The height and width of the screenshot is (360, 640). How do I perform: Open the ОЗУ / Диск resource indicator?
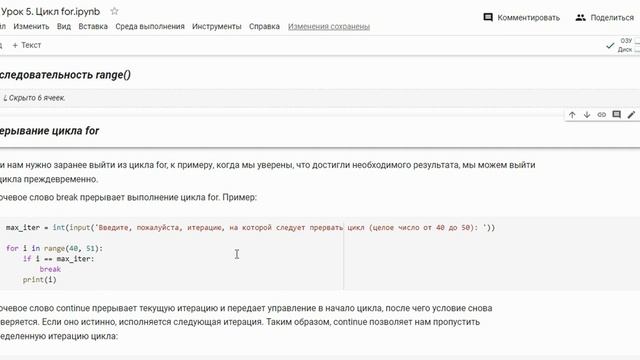pos(629,45)
